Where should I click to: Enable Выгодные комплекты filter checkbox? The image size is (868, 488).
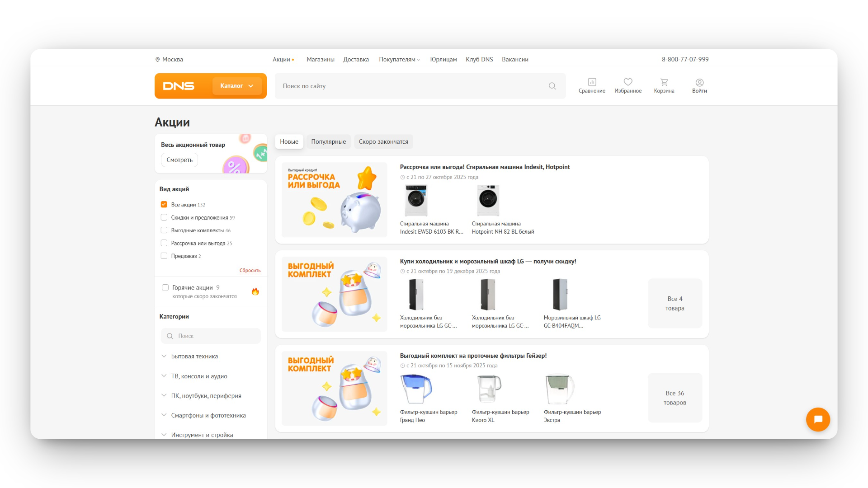164,230
